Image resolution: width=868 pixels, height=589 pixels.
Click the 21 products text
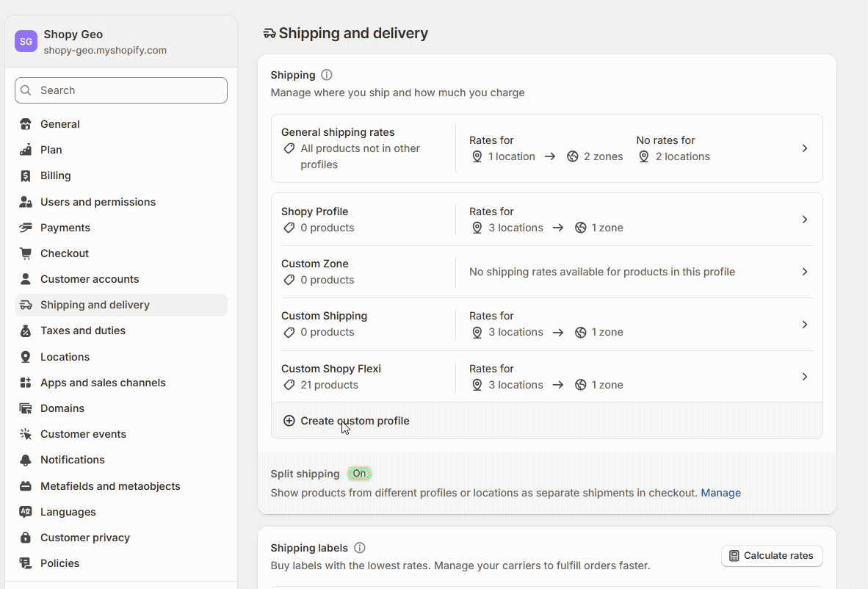point(330,385)
